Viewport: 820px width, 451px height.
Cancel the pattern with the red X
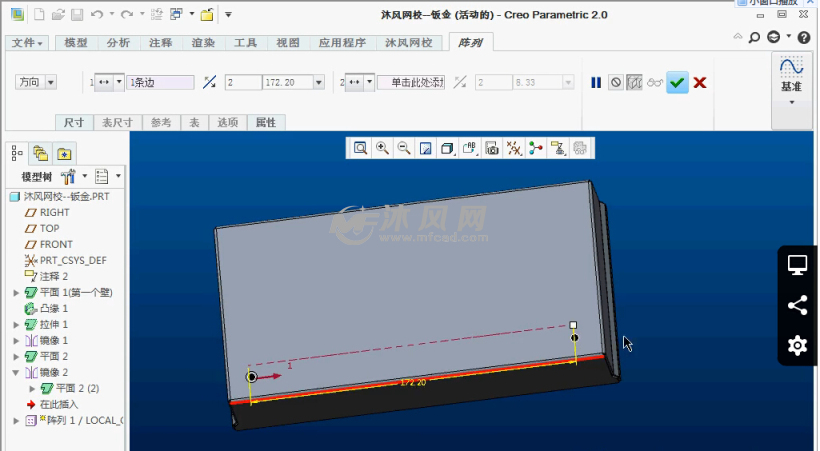(700, 82)
